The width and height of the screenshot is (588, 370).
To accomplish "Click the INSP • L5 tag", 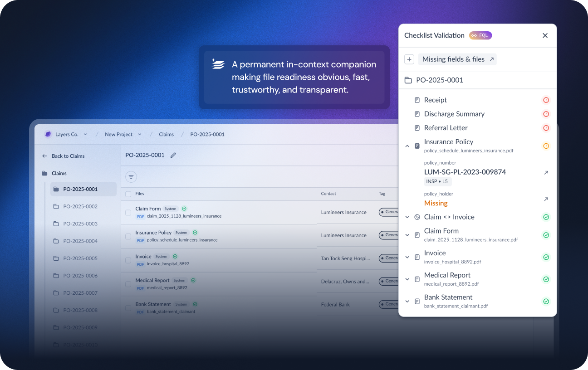I will coord(437,181).
